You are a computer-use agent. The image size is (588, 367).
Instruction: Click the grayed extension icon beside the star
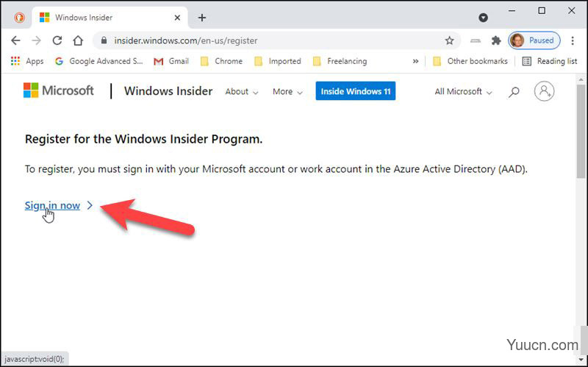476,40
